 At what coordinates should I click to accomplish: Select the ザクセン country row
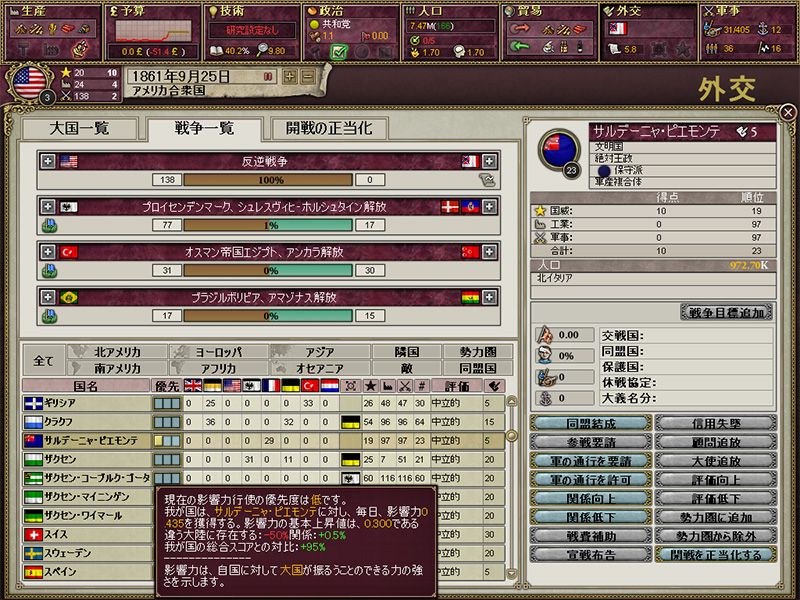pos(263,460)
